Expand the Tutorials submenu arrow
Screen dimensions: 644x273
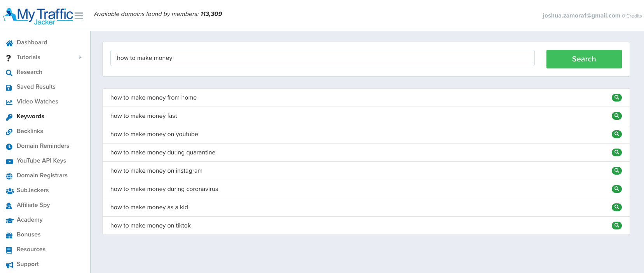tap(80, 58)
